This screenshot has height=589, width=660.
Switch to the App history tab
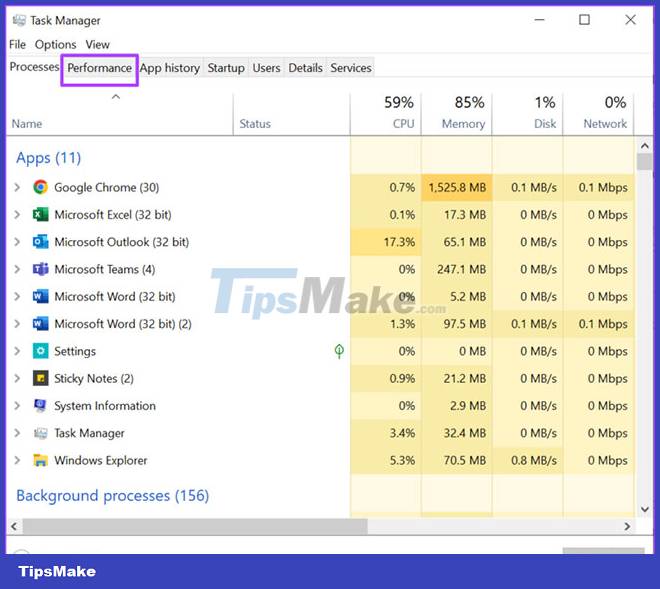point(170,68)
